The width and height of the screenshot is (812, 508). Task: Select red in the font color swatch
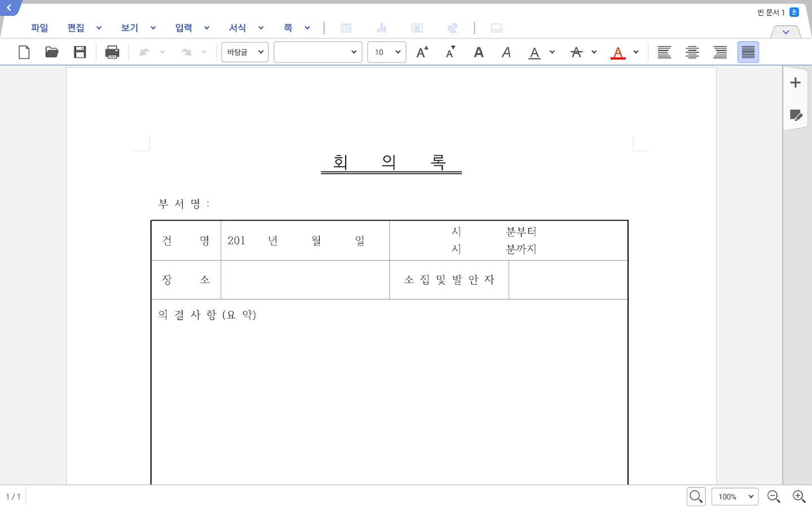coord(618,52)
